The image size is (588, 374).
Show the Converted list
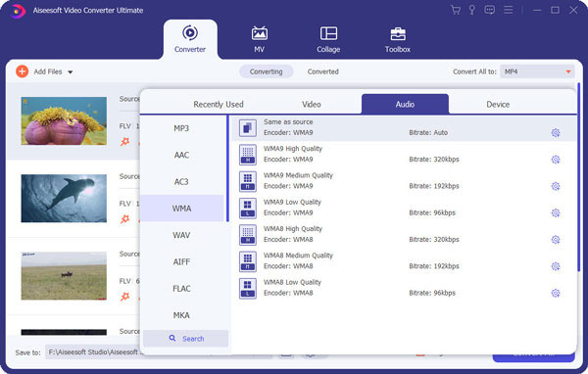pyautogui.click(x=322, y=71)
